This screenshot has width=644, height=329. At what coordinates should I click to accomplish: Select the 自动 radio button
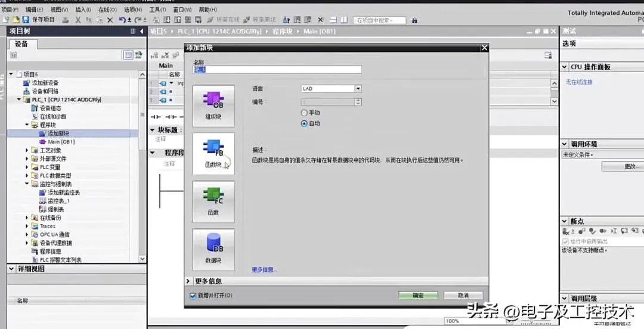(x=305, y=123)
